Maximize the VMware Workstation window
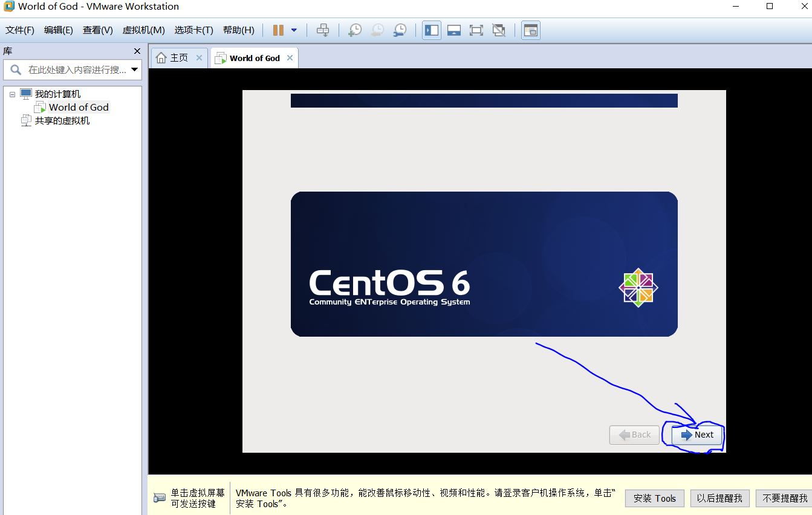The width and height of the screenshot is (812, 515). pos(770,7)
